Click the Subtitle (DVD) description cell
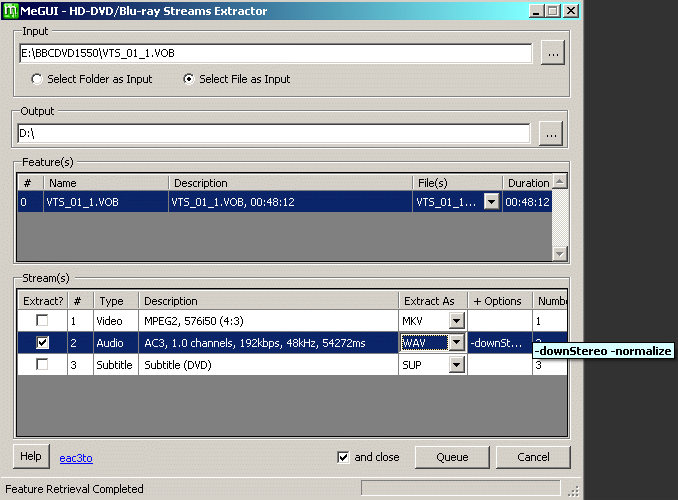The width and height of the screenshot is (678, 500). point(268,365)
